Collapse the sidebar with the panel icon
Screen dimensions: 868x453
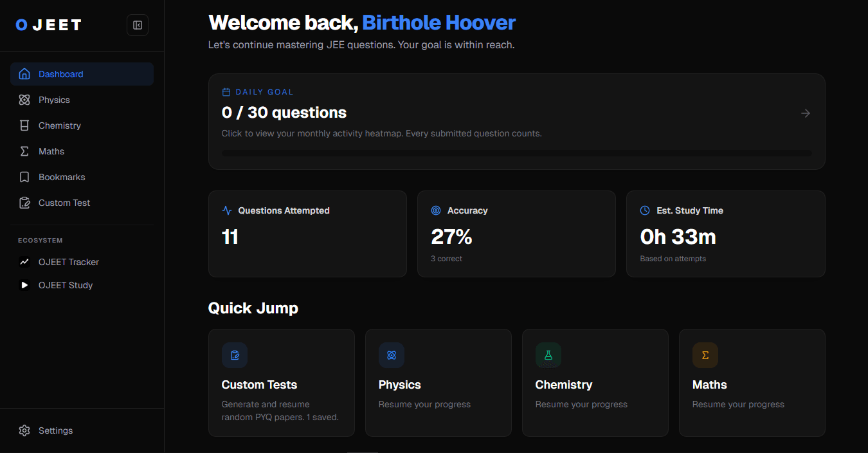138,25
